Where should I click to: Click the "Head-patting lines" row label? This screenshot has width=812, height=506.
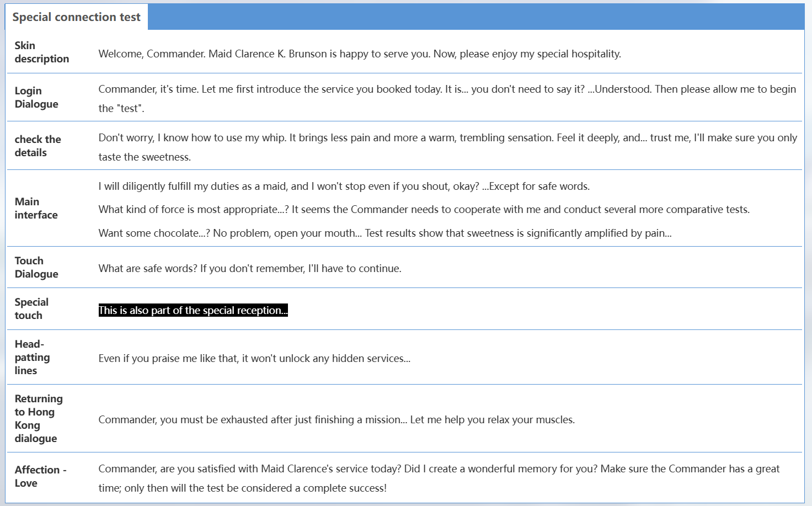33,357
